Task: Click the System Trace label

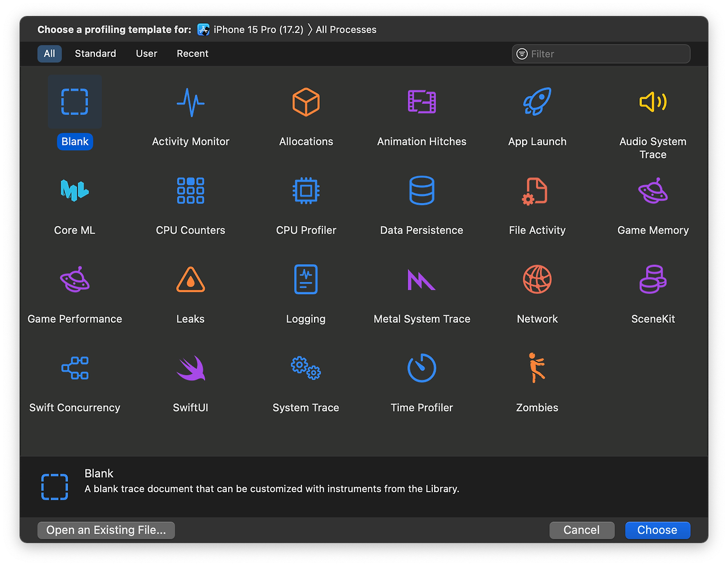Action: (306, 407)
